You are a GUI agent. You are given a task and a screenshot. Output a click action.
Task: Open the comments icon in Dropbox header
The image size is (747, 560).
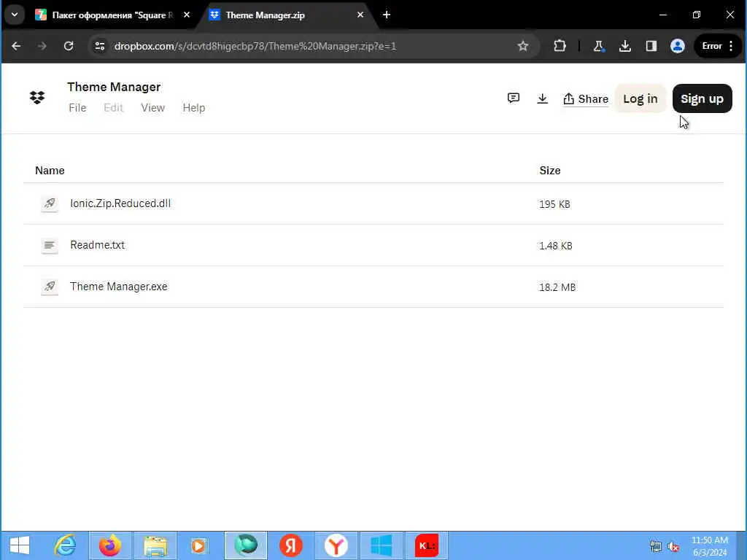click(513, 98)
